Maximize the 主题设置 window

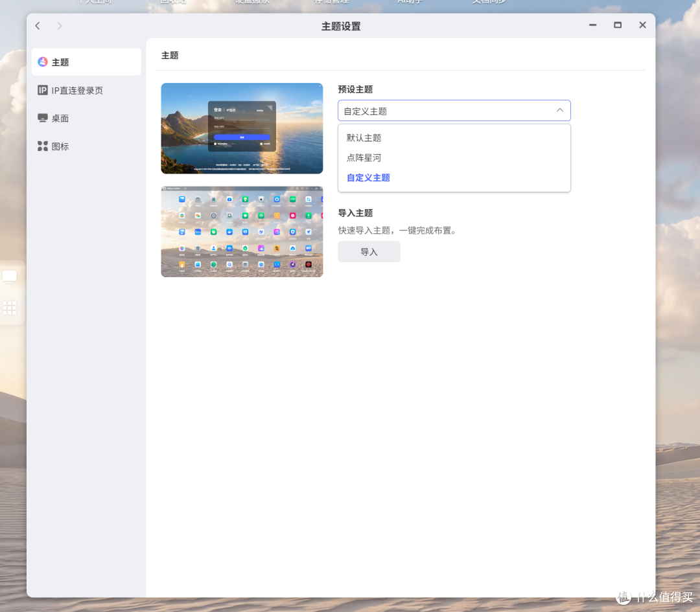pos(618,25)
